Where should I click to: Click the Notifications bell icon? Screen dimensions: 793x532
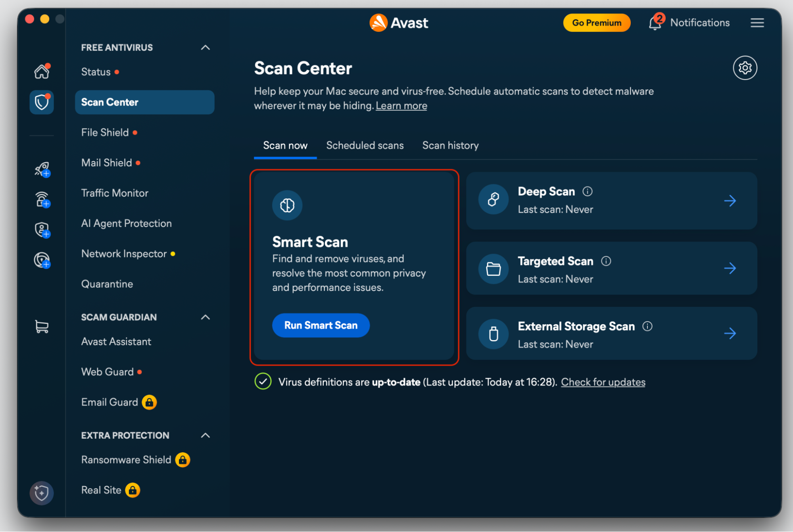[x=655, y=23]
